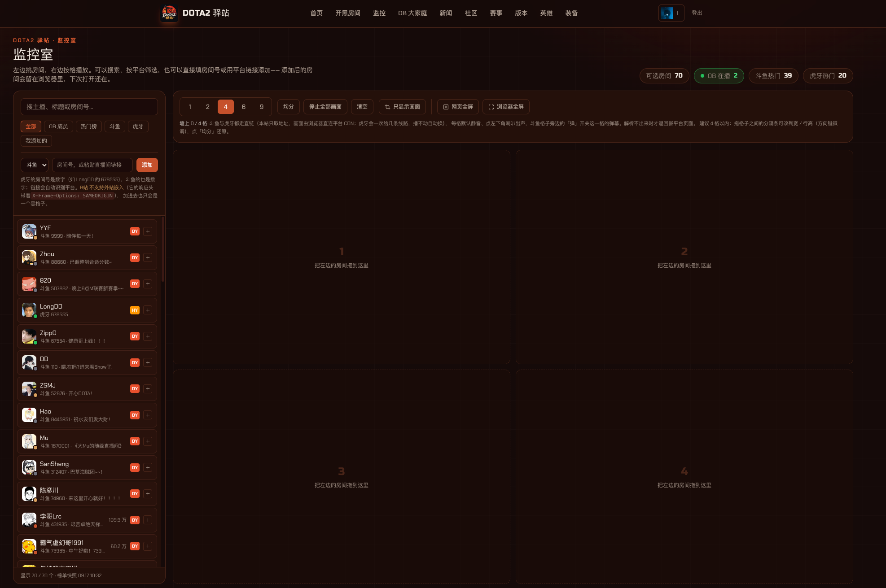This screenshot has width=886, height=588.
Task: Add Hao room with its plus icon
Action: 148,415
